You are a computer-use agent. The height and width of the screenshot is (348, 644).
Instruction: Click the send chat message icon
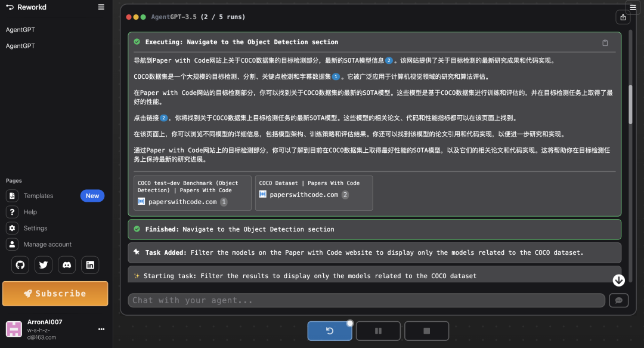click(x=618, y=301)
